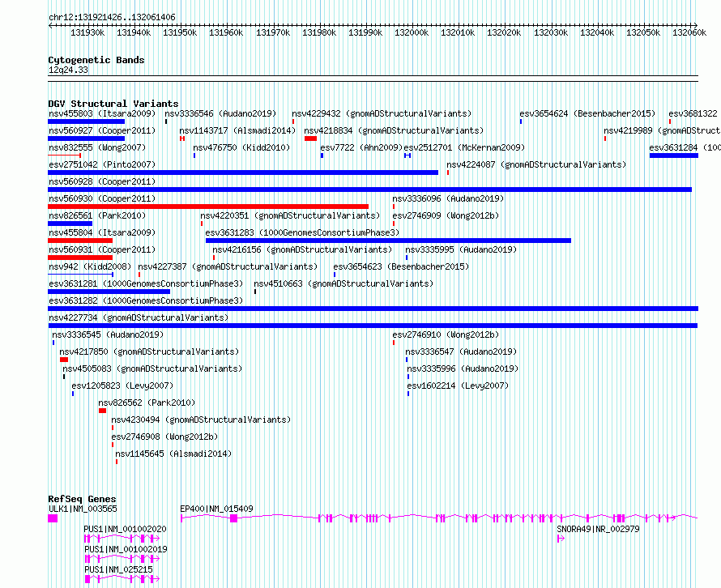Open nsv1143717 (Alsmadi2014) variant label
Screen dimensions: 721x588
[x=237, y=130]
